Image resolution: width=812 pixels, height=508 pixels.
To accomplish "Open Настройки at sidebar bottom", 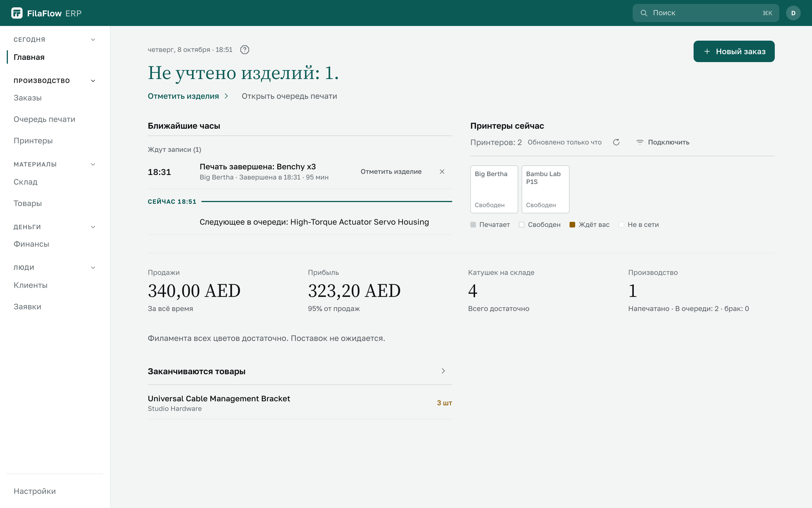I will point(55,491).
